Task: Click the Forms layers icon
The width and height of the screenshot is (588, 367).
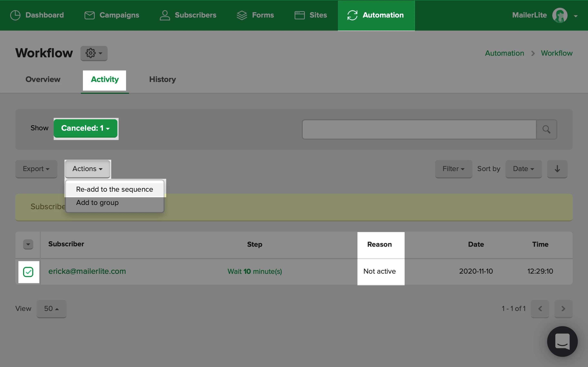Action: (242, 15)
